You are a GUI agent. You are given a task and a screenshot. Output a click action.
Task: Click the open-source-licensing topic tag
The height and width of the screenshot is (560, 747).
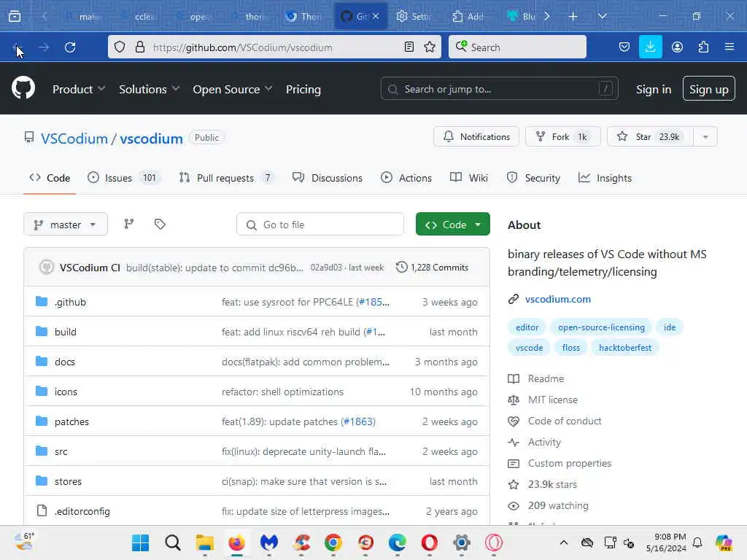(x=601, y=327)
